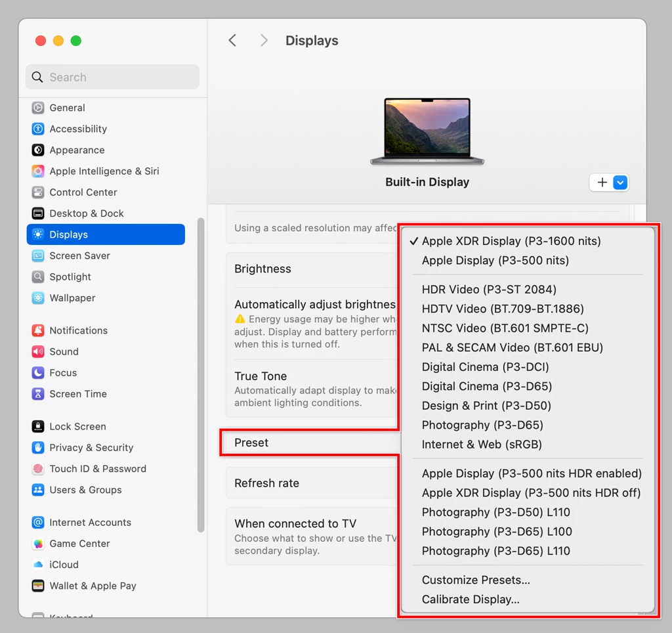Viewport: 672px width, 633px height.
Task: Go back with the left chevron
Action: coord(232,40)
